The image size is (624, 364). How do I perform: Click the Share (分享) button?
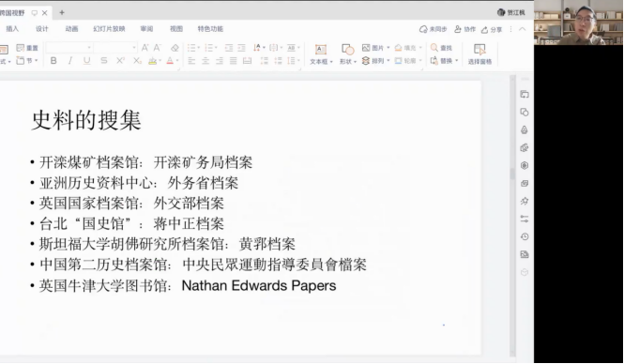tap(492, 29)
